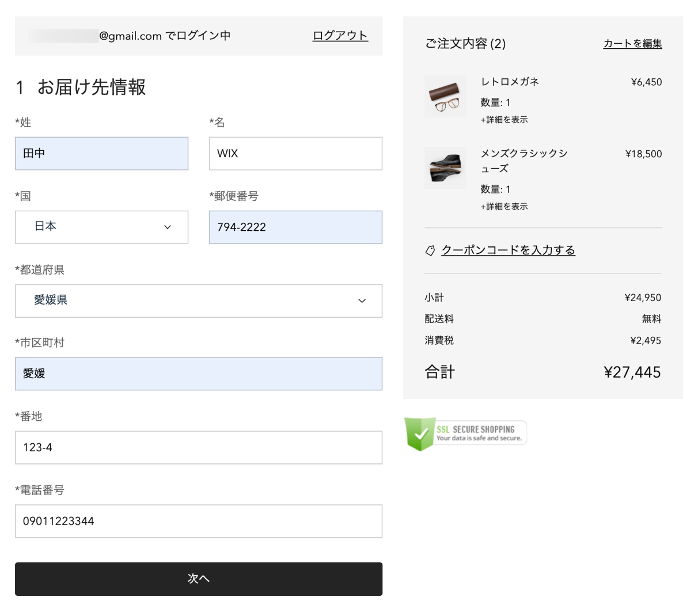Click the 姓 field containing 田中
The height and width of the screenshot is (616, 698).
click(x=101, y=154)
